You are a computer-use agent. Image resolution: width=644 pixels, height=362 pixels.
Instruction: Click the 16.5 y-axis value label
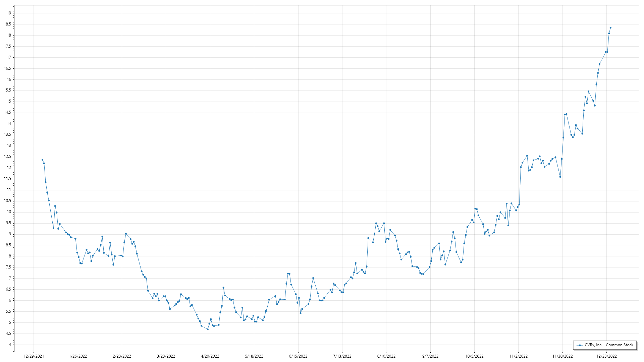[7, 68]
